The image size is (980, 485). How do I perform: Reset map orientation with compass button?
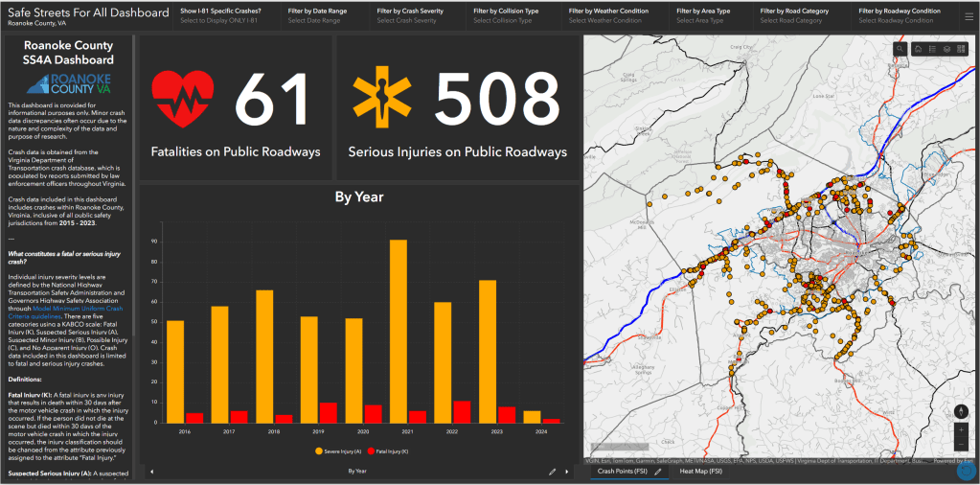pyautogui.click(x=961, y=412)
